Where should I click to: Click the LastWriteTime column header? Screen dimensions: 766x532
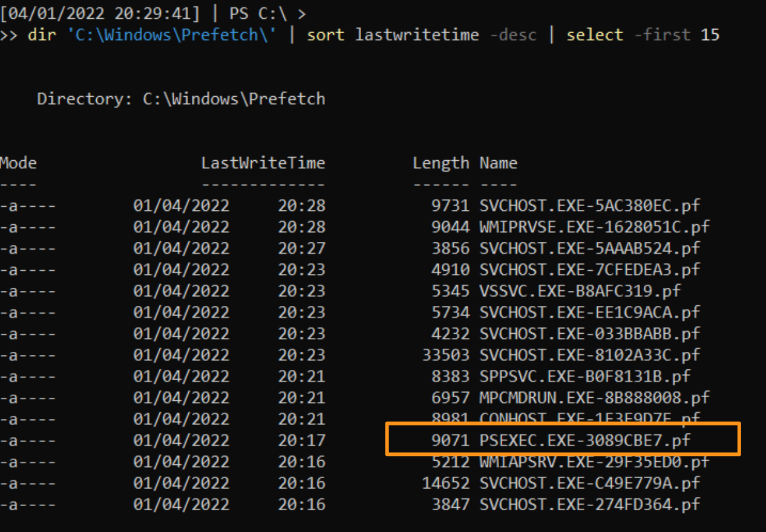pos(263,163)
